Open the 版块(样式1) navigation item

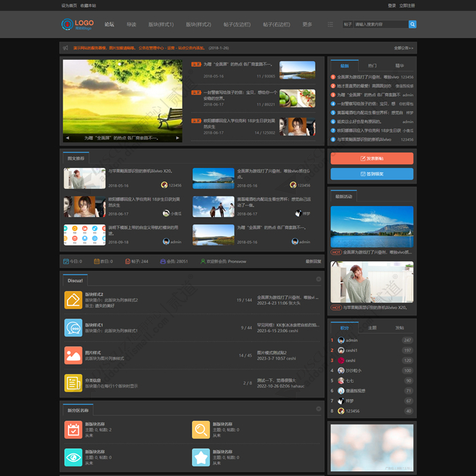[161, 24]
